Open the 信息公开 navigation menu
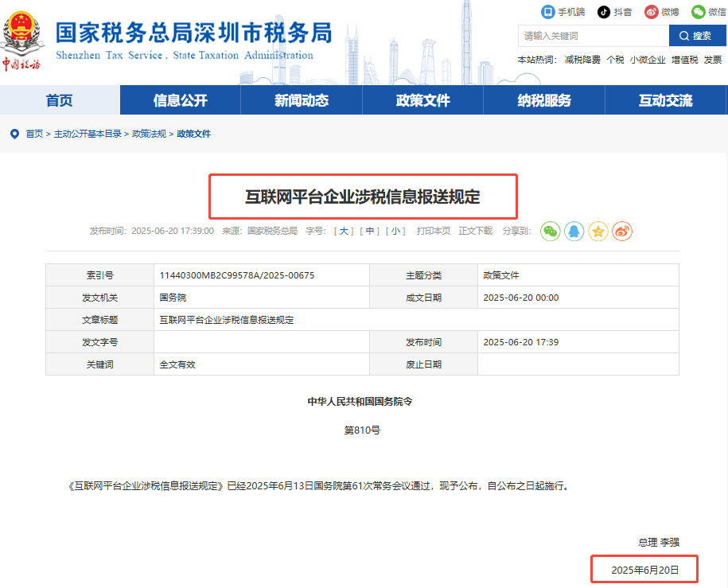Viewport: 728px width, 588px height. tap(180, 100)
